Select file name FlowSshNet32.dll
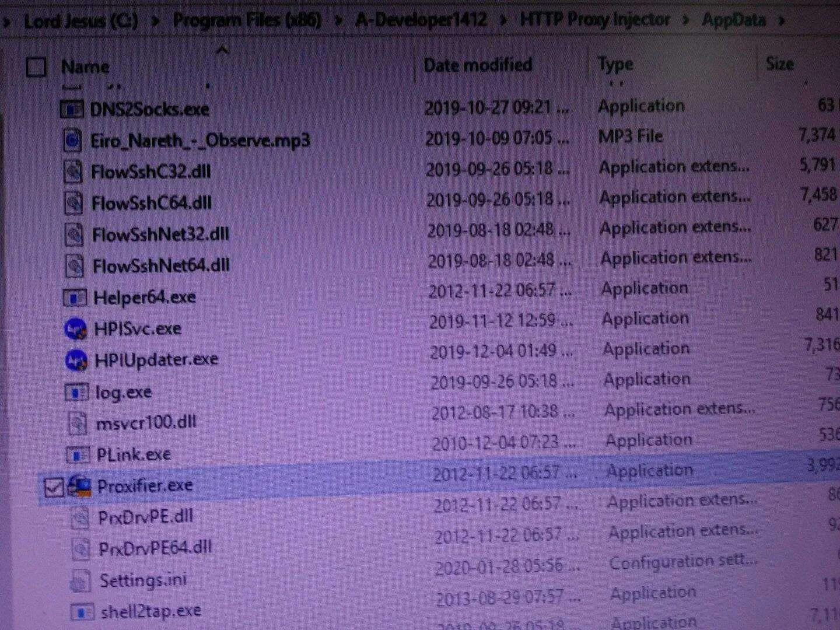 (160, 235)
